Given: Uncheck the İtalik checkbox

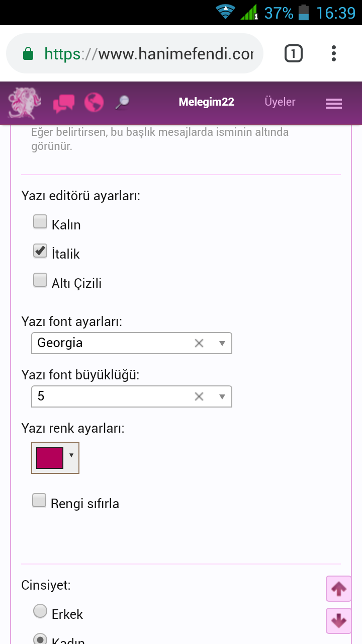Looking at the screenshot, I should (40, 251).
